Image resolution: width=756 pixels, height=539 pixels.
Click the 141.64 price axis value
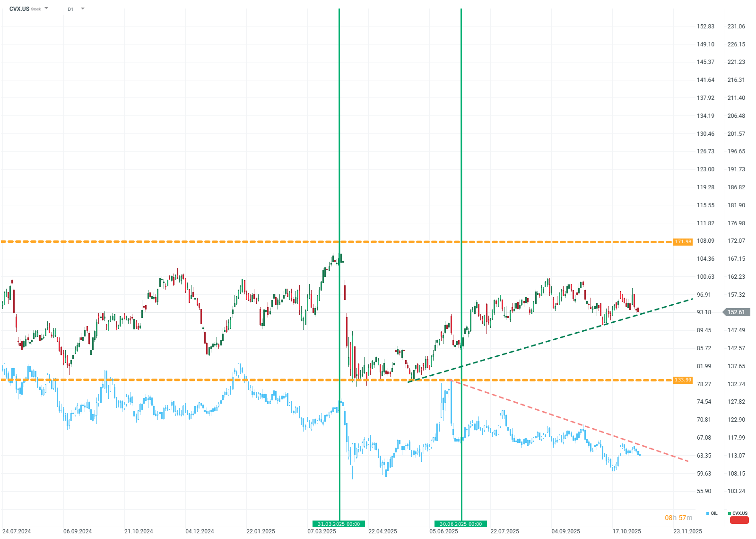pos(705,80)
